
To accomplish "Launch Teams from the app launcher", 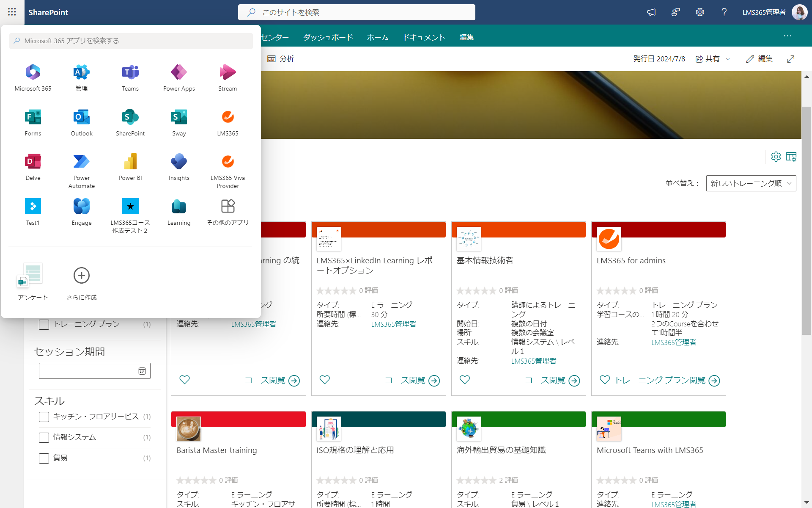I will coord(130,77).
